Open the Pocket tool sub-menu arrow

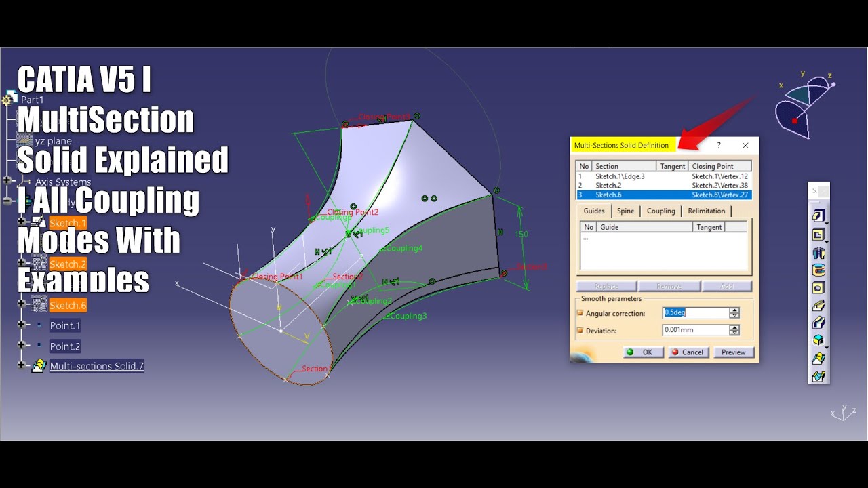[826, 242]
